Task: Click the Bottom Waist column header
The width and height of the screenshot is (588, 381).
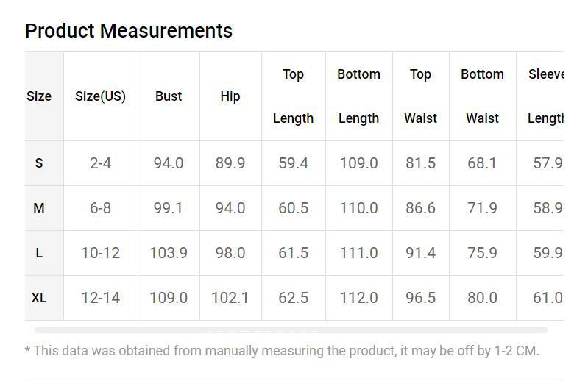Action: point(483,96)
